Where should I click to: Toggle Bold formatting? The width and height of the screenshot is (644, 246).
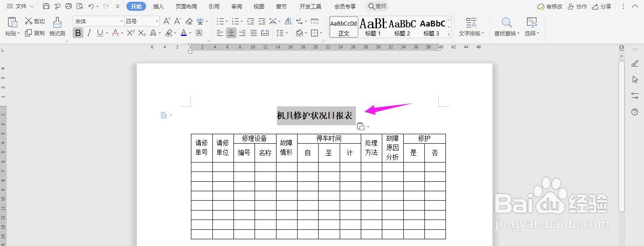(x=78, y=33)
